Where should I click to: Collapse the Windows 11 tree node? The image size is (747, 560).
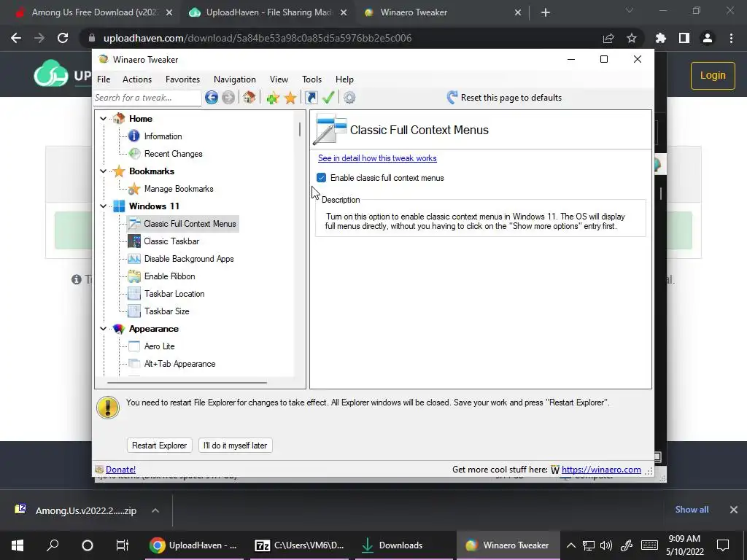coord(104,206)
